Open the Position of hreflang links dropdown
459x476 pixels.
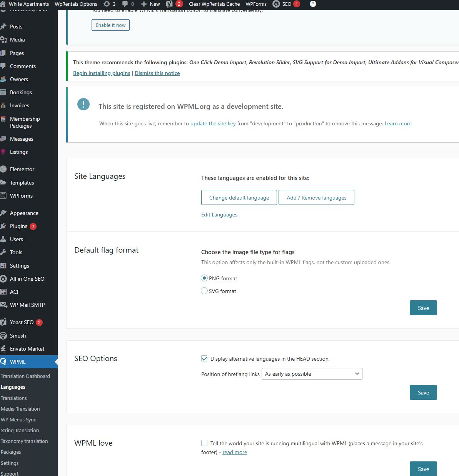pos(312,374)
